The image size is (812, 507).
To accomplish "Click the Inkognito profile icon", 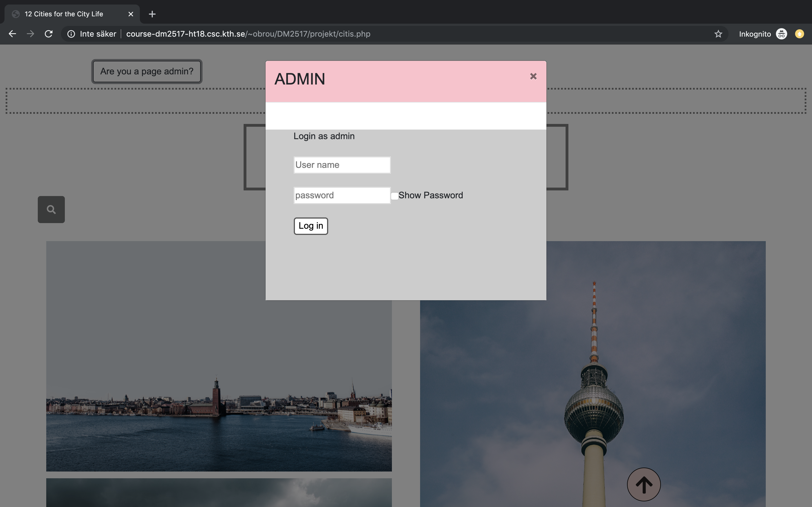I will 782,34.
